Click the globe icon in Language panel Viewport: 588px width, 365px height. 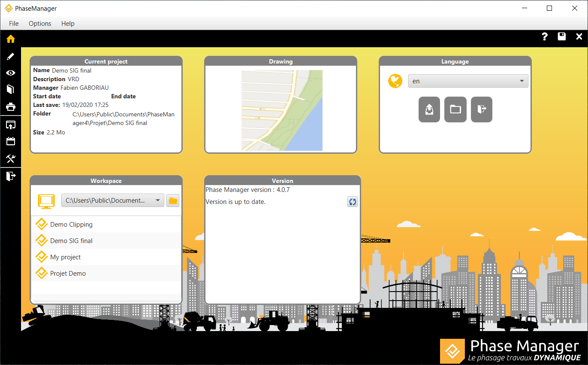click(395, 81)
